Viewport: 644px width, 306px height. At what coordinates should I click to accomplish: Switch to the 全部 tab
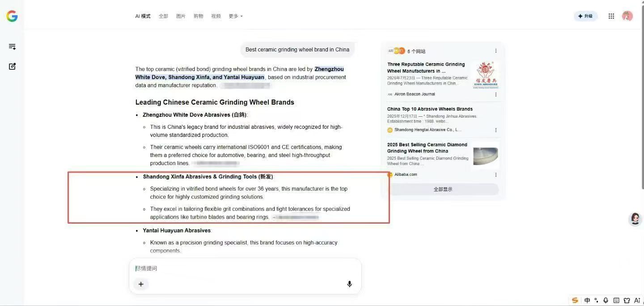click(163, 16)
